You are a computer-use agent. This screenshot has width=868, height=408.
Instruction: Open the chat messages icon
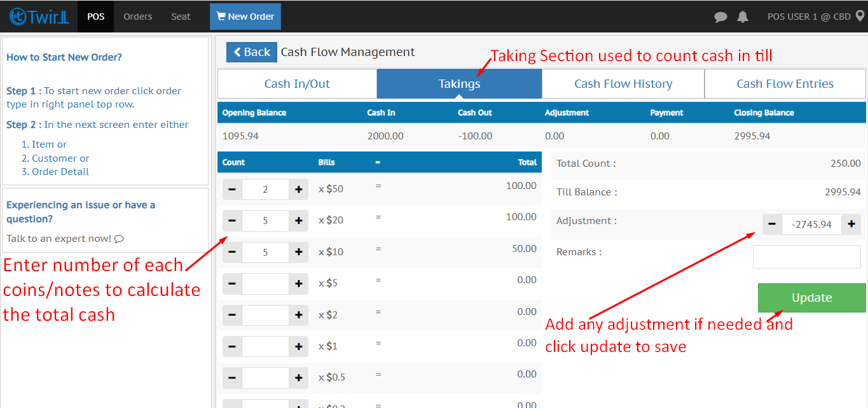click(x=720, y=17)
